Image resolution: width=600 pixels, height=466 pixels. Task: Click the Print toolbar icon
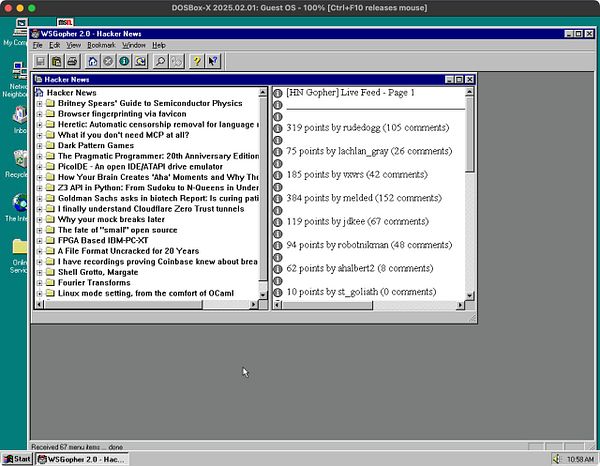coord(72,61)
